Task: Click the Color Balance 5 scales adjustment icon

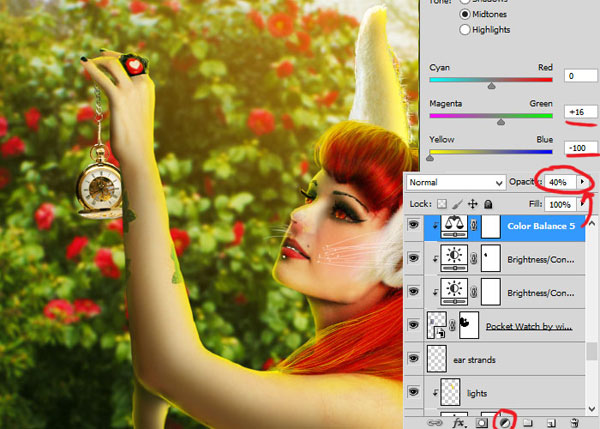Action: (454, 226)
